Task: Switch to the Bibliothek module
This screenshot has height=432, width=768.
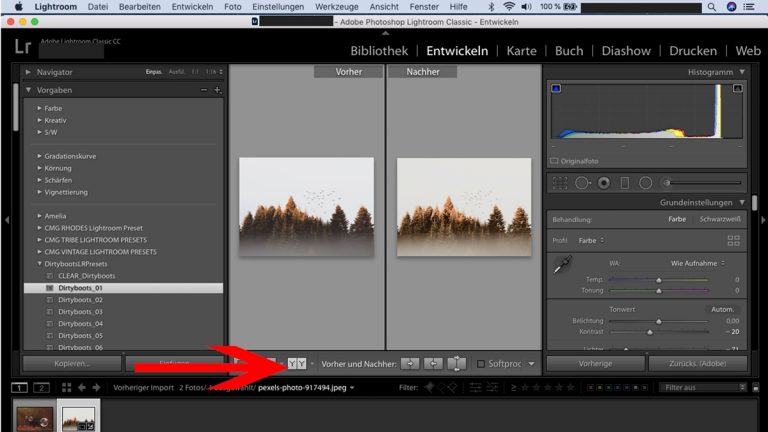Action: pyautogui.click(x=379, y=51)
